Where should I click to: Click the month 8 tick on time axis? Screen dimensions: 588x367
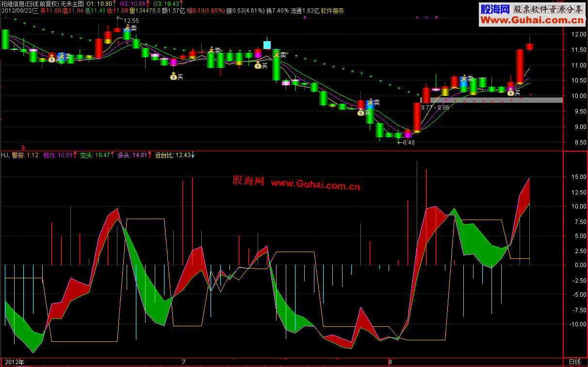tap(391, 362)
